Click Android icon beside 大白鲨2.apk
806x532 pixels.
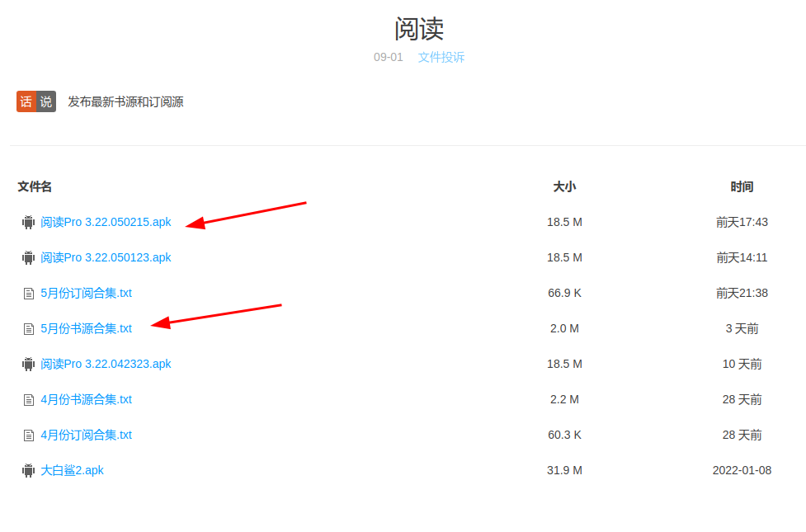(29, 470)
